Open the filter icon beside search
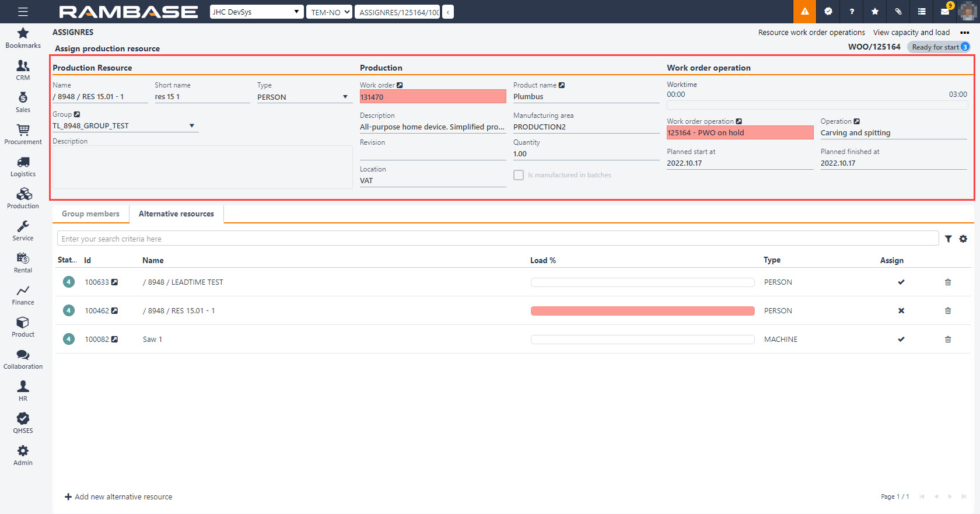The image size is (980, 514). 949,239
